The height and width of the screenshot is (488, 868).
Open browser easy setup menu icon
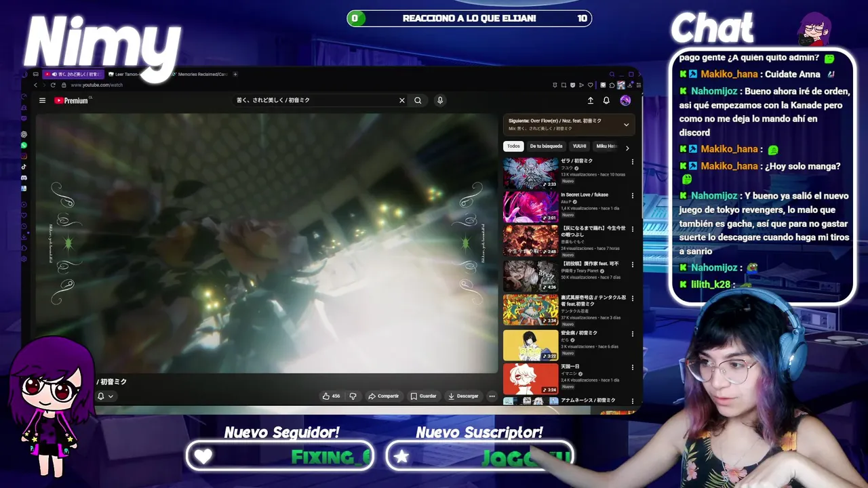click(x=638, y=85)
